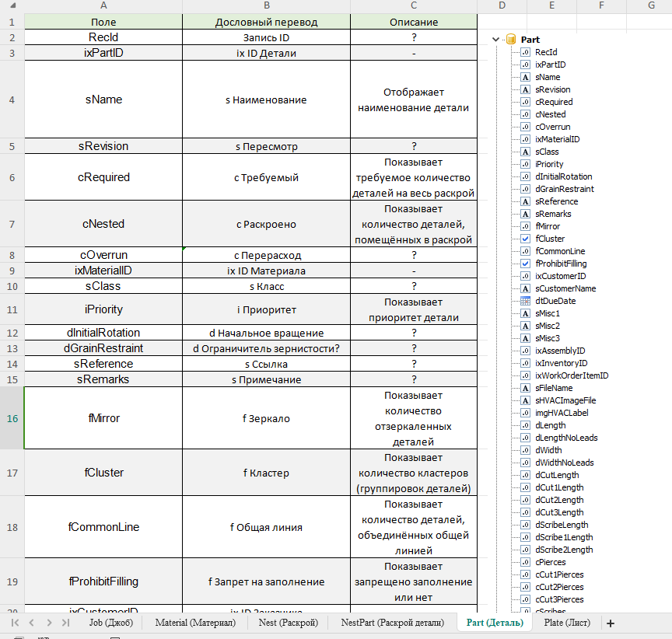
Task: Select ixInventoryID in the Part tree
Action: coord(561,363)
